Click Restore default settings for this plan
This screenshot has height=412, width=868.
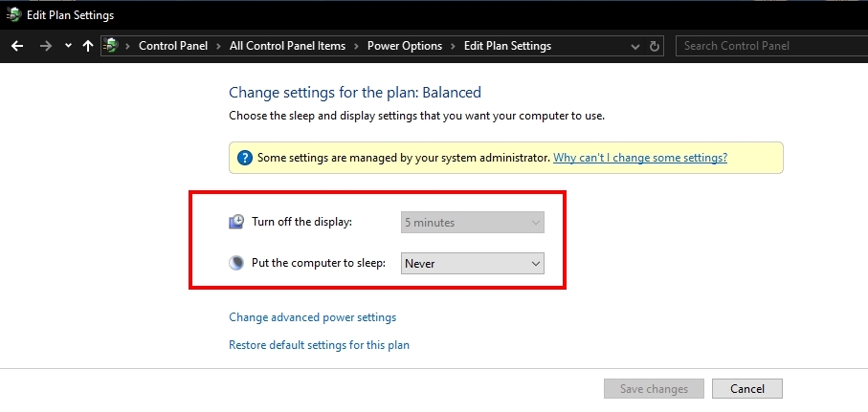pos(319,345)
